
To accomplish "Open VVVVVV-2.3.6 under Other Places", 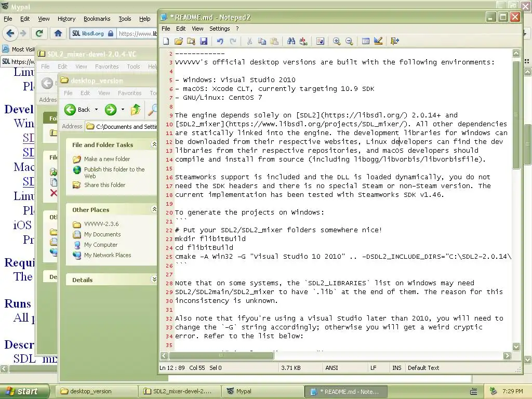I will [x=101, y=224].
